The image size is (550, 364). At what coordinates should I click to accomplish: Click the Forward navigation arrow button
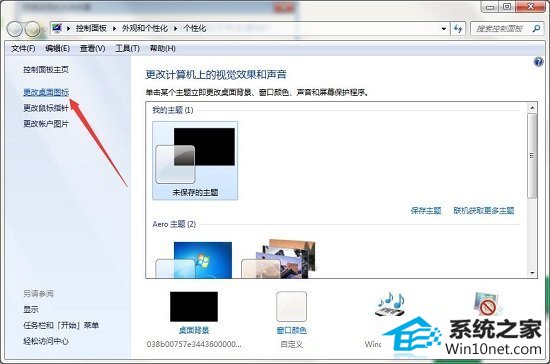pos(32,29)
